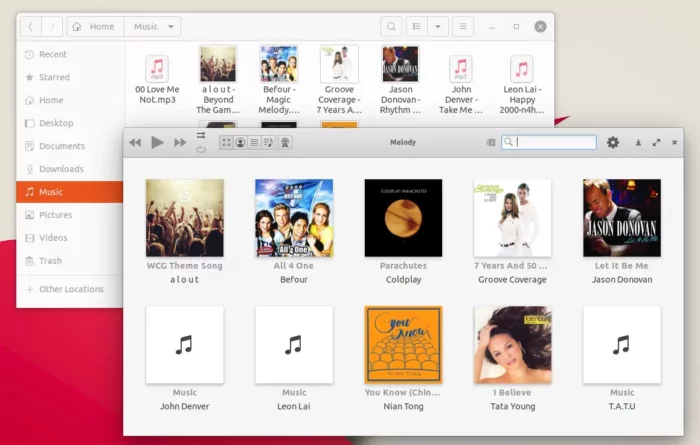
Task: Open Music path dropdown in Files
Action: 153,26
